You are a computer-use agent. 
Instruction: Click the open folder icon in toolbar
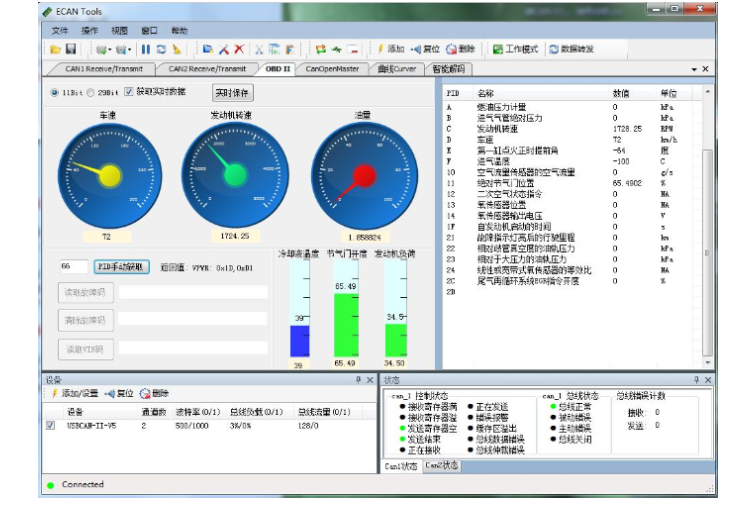click(56, 49)
